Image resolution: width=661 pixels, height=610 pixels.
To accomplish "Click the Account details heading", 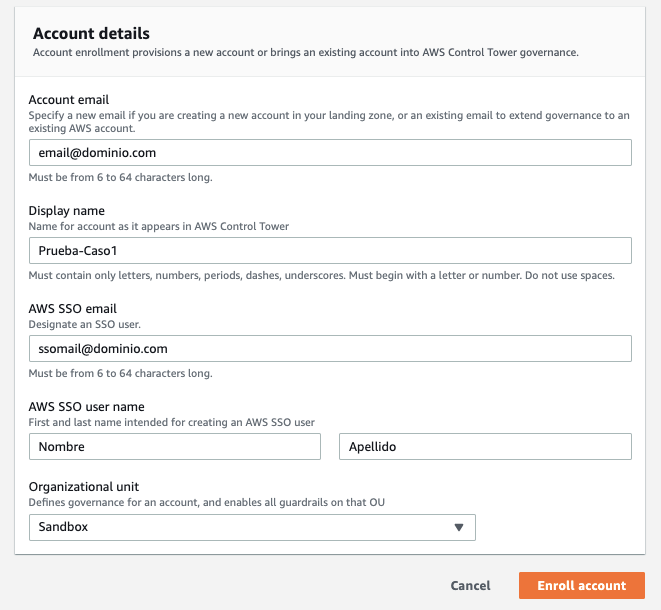I will tap(91, 33).
